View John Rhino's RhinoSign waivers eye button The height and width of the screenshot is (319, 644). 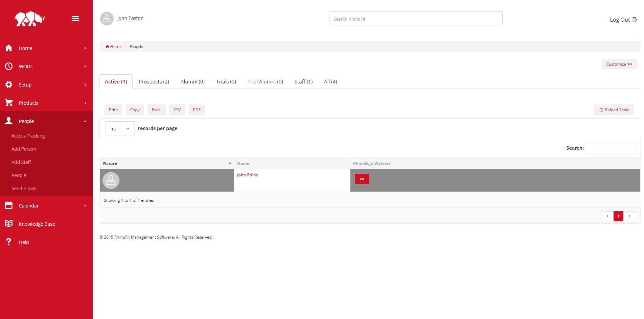pos(362,179)
